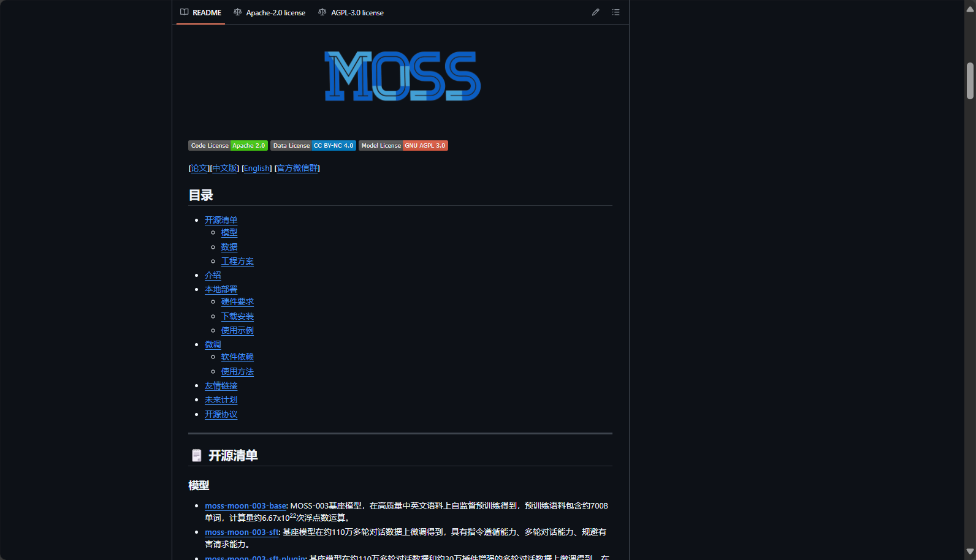Go to 下载安装 in table of contents

click(237, 316)
